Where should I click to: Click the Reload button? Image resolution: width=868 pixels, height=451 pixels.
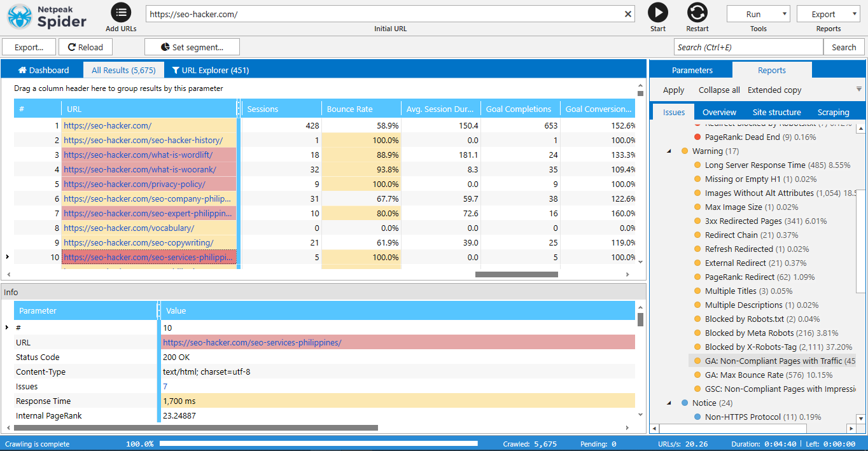(x=85, y=47)
